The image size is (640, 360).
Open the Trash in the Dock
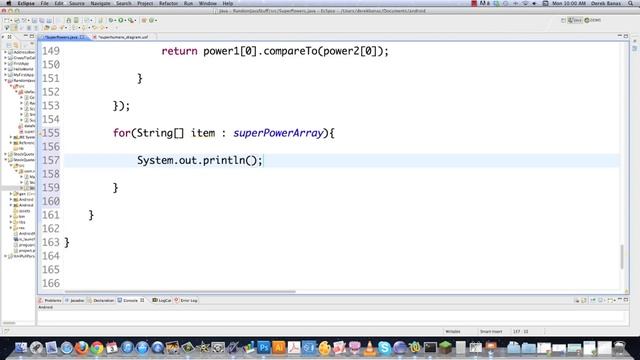(x=620, y=348)
